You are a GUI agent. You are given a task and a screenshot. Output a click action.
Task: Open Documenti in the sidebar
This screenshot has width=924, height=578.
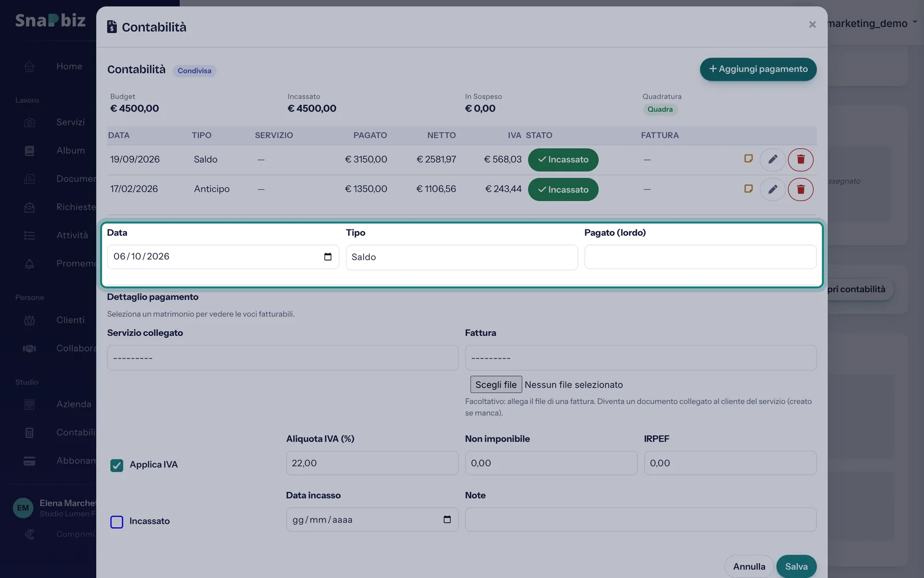point(76,179)
